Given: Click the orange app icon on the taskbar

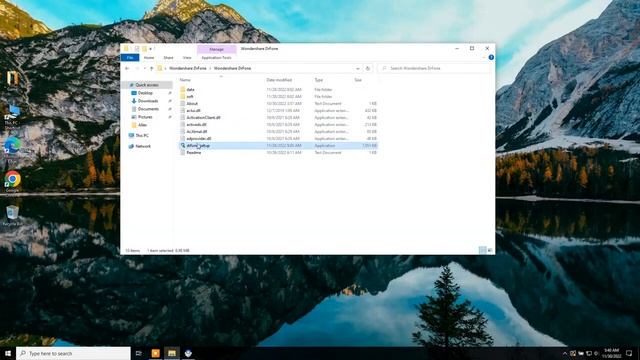Looking at the screenshot, I should (156, 353).
